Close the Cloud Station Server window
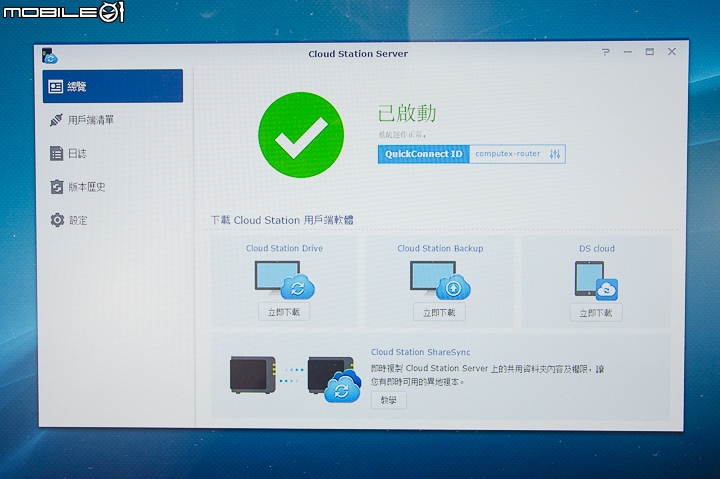This screenshot has width=720, height=479. (x=672, y=51)
